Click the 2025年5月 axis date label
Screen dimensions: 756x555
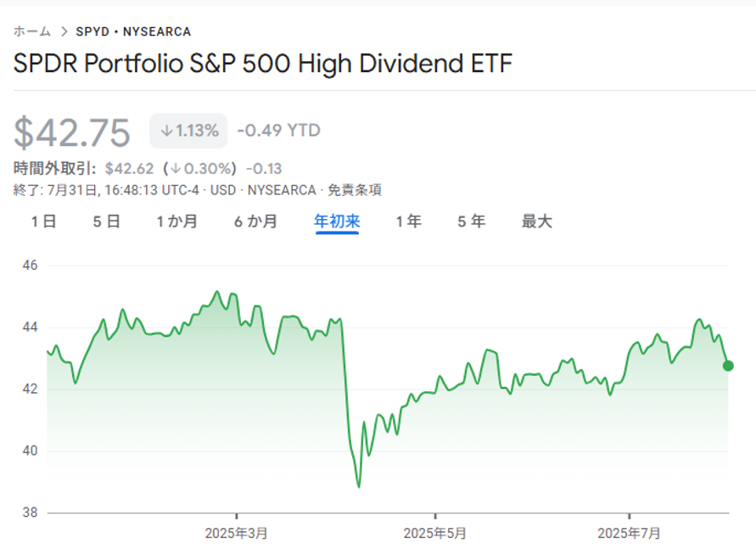[434, 533]
